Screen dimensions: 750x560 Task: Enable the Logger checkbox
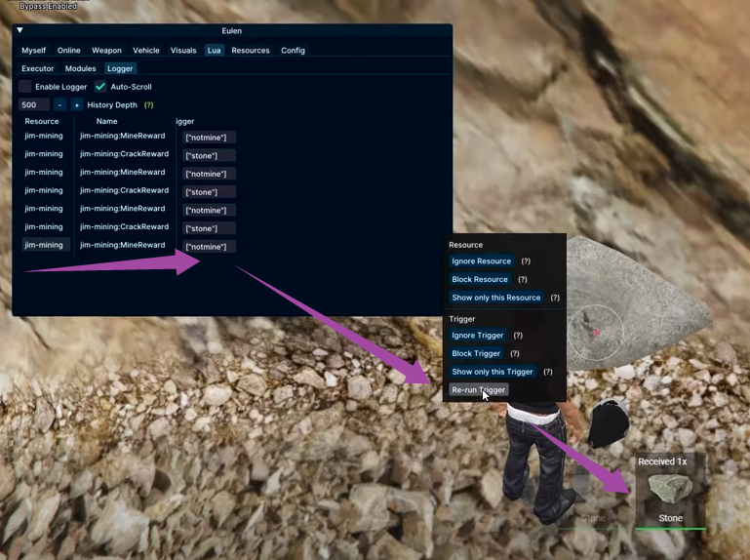coord(25,87)
